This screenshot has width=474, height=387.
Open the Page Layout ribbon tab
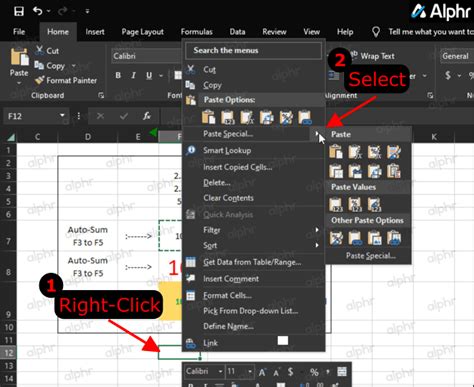pyautogui.click(x=143, y=32)
